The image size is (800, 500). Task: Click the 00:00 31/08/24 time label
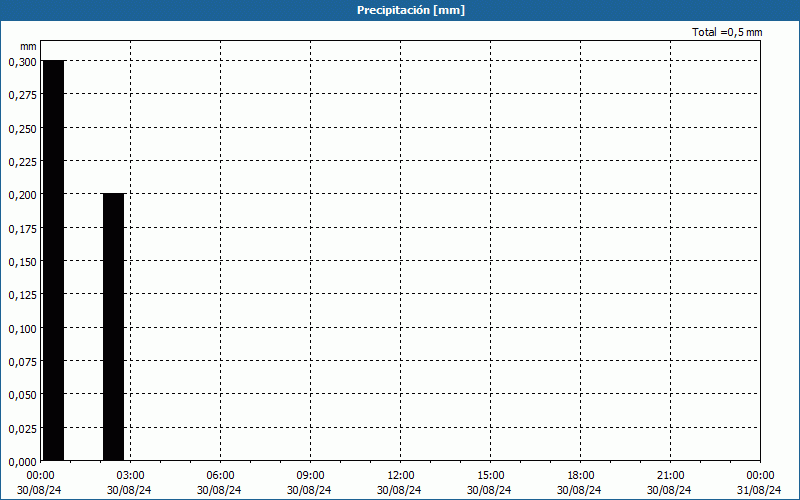[x=759, y=483]
